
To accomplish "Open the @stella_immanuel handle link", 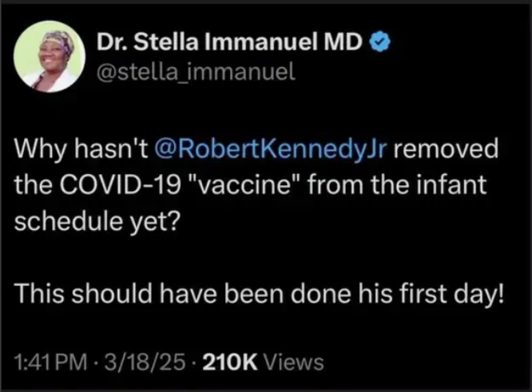I will (x=196, y=73).
